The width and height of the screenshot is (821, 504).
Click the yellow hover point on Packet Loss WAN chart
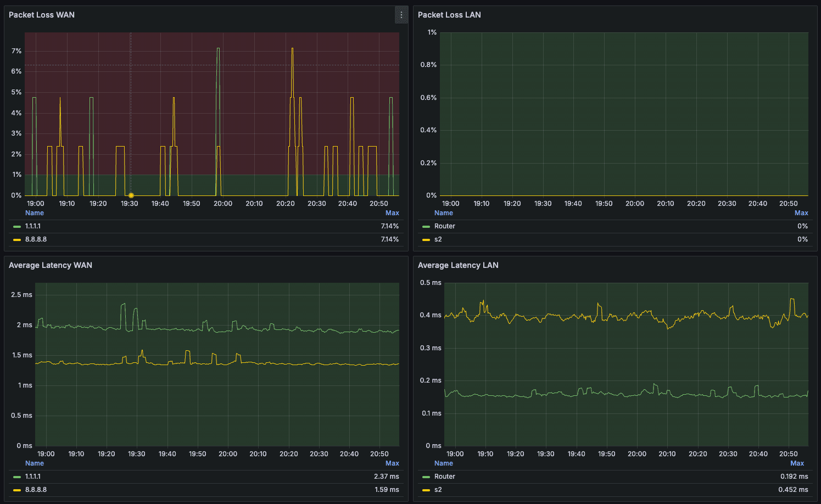tap(131, 195)
